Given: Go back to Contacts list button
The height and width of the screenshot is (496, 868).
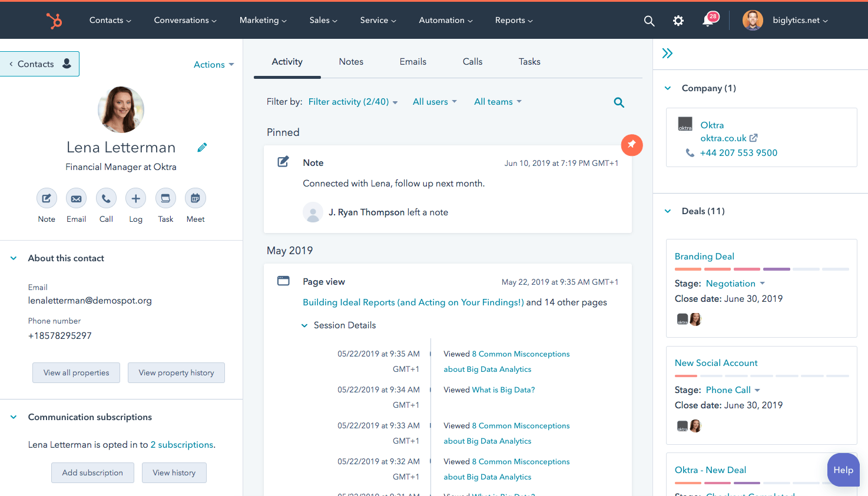Looking at the screenshot, I should 39,64.
